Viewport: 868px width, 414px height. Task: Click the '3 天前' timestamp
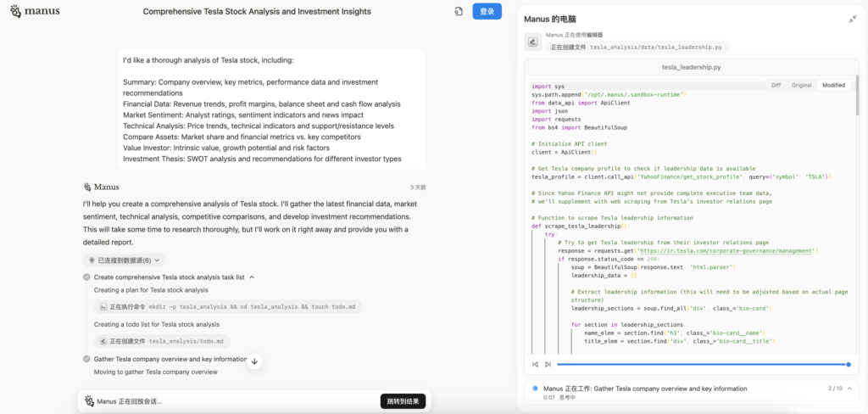click(x=418, y=187)
